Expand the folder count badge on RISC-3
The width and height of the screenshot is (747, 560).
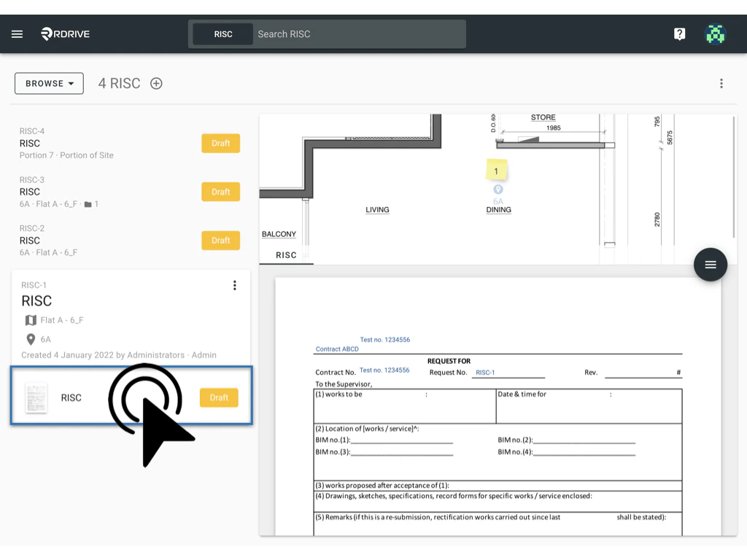(x=92, y=204)
